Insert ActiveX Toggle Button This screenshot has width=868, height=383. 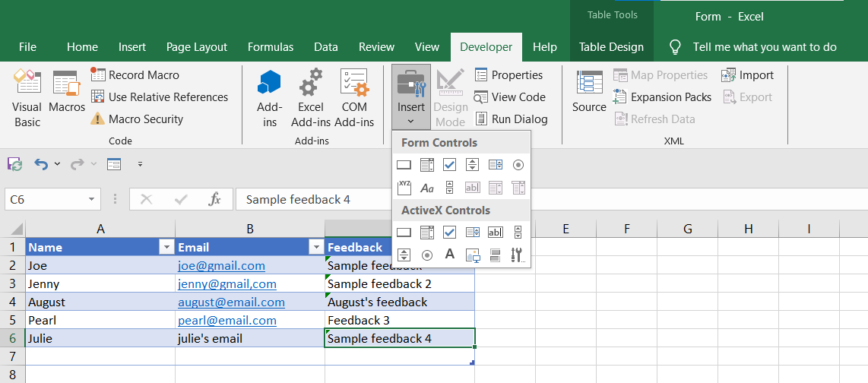click(x=495, y=255)
